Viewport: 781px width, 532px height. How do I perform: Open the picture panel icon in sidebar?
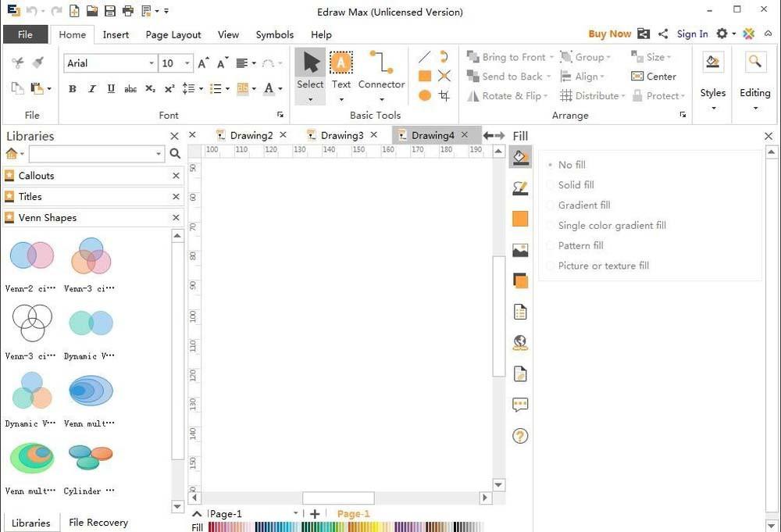(520, 250)
